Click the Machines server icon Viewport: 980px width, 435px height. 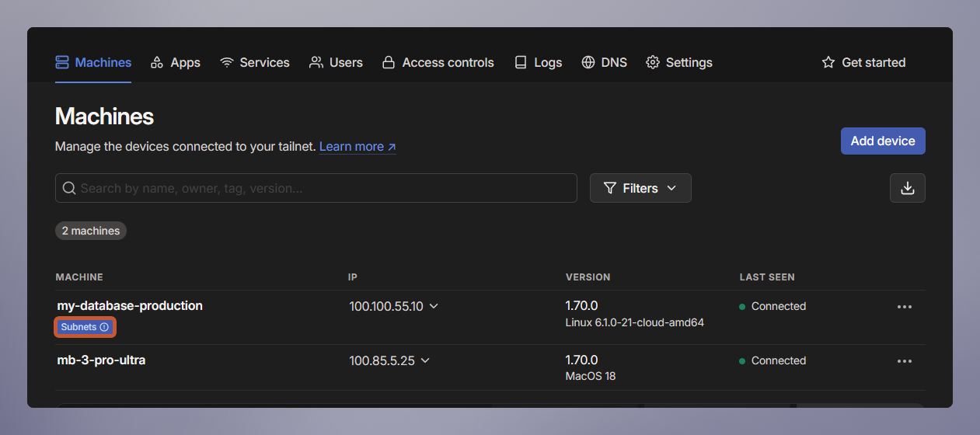coord(62,62)
